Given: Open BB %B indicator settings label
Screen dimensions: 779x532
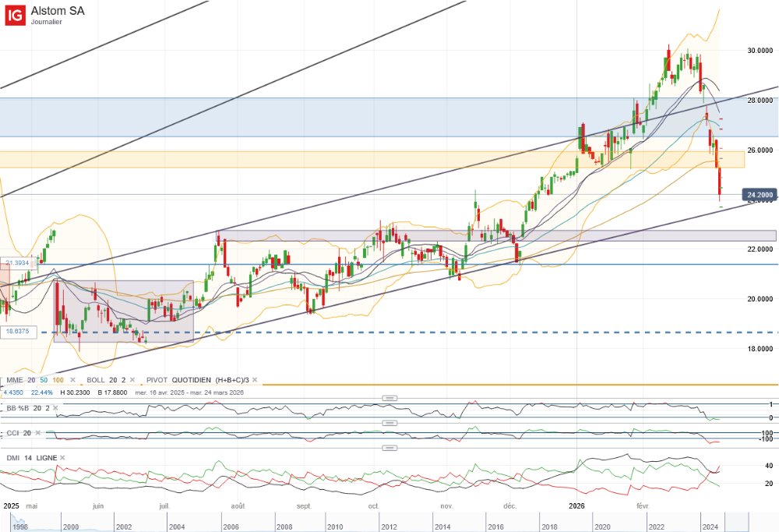Looking at the screenshot, I should (x=18, y=408).
